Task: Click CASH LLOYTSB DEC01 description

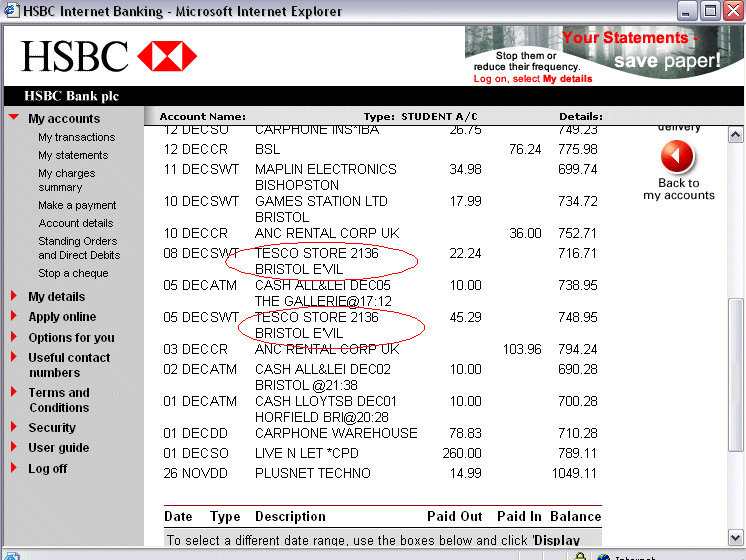Action: 325,401
